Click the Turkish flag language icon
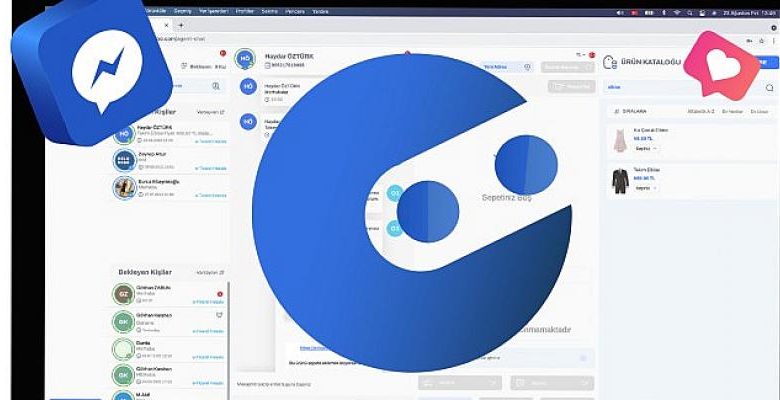The width and height of the screenshot is (780, 400). (592, 55)
